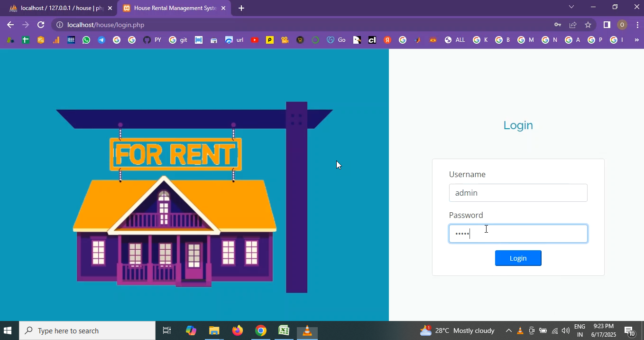Open the GitHub PY bookmark

152,40
